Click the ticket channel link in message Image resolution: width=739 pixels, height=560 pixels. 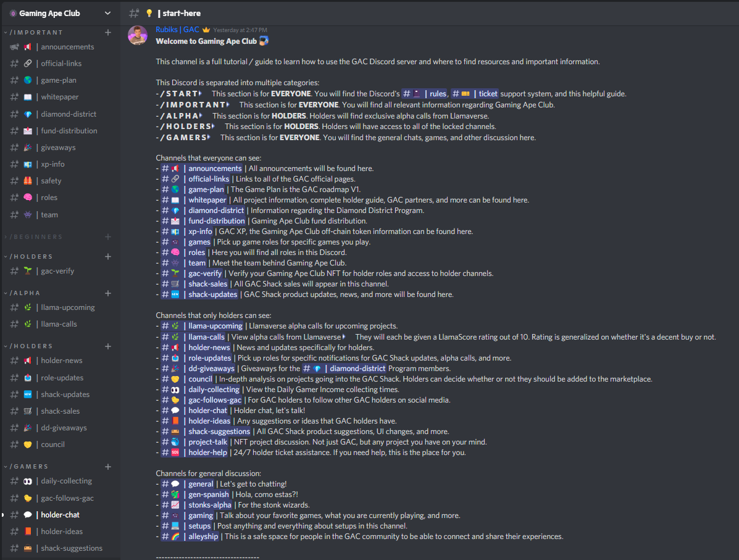475,94
